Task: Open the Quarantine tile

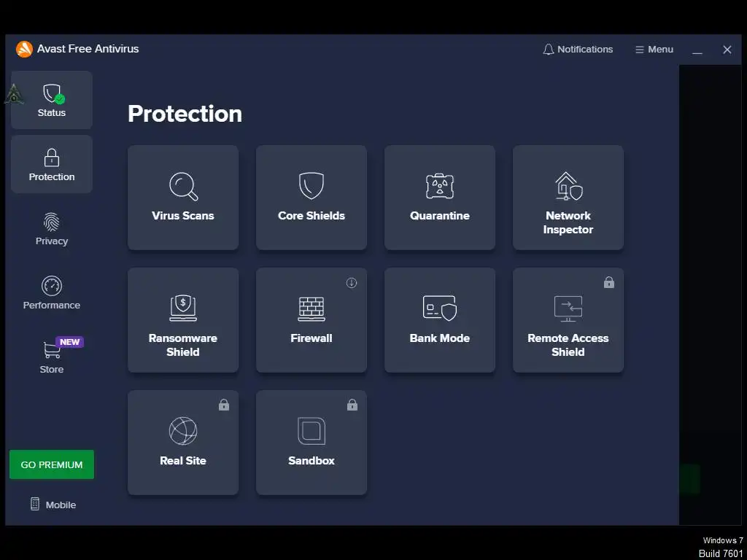Action: pyautogui.click(x=440, y=198)
